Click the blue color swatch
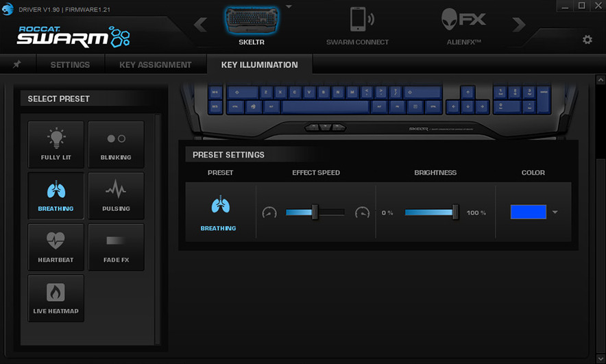This screenshot has width=606, height=364. pos(529,212)
